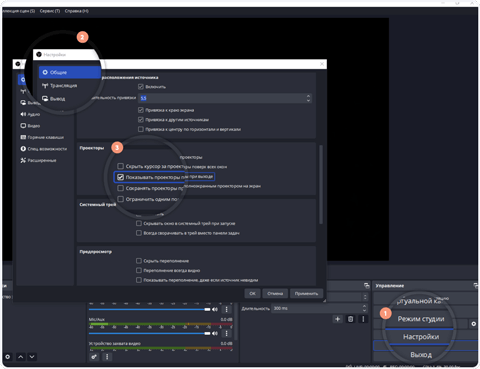Click the Управление panel title
This screenshot has height=369, width=480.
[390, 286]
